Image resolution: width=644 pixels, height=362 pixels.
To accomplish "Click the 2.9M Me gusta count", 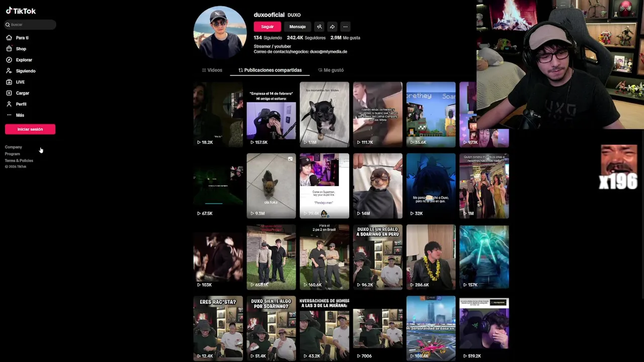I will [345, 38].
